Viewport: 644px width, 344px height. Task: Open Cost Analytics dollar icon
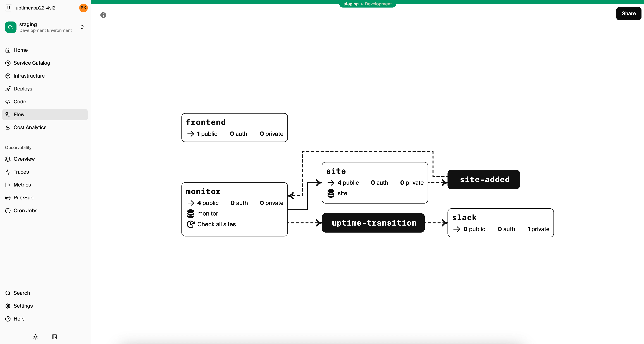(8, 128)
